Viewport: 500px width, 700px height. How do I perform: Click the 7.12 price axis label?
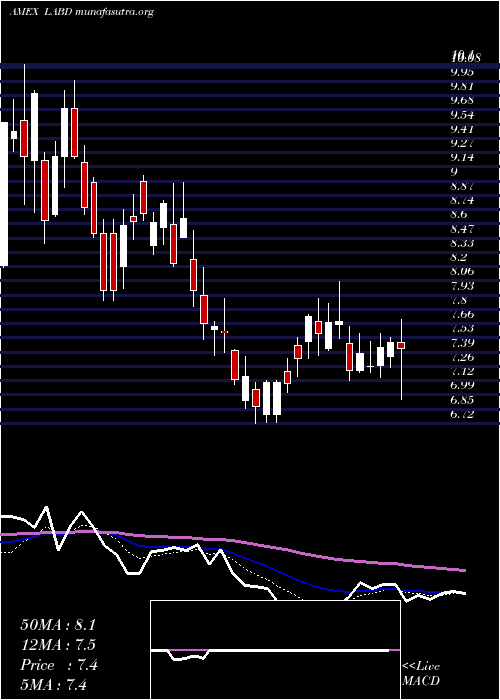click(x=462, y=371)
